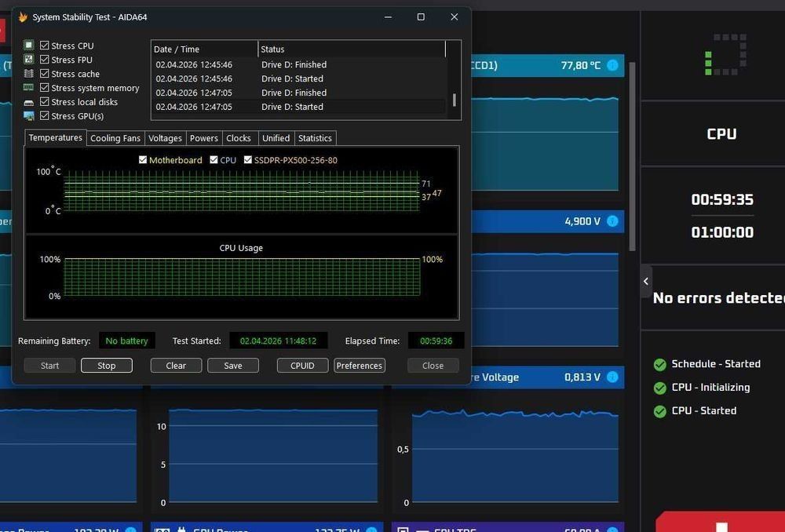Select log row 12:47:05 Drive D: Finished

298,93
